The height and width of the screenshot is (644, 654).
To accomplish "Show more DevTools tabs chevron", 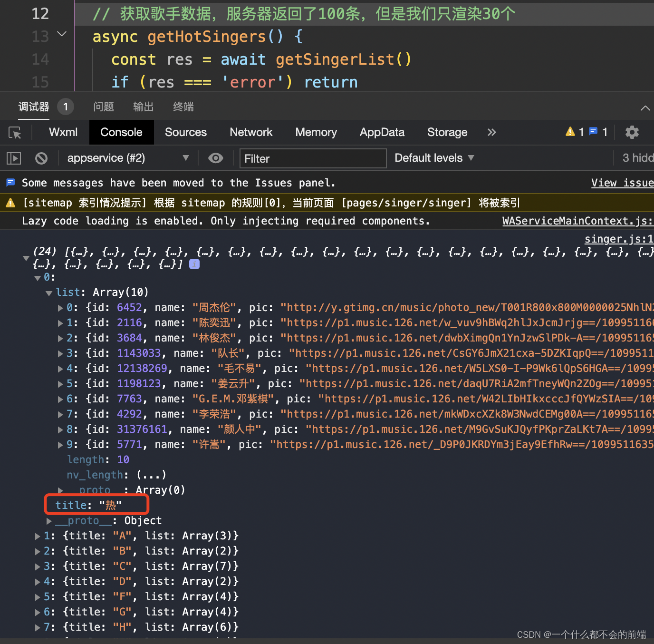I will [x=491, y=132].
